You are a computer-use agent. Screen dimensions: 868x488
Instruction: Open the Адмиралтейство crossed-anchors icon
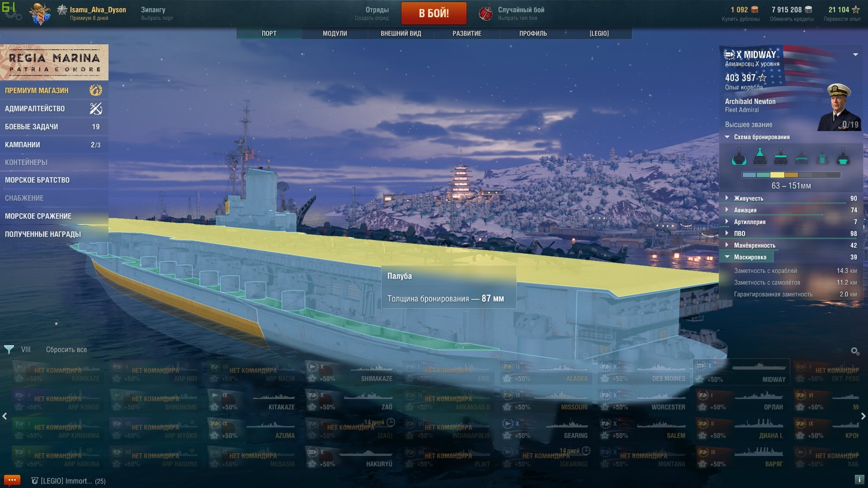pyautogui.click(x=96, y=108)
